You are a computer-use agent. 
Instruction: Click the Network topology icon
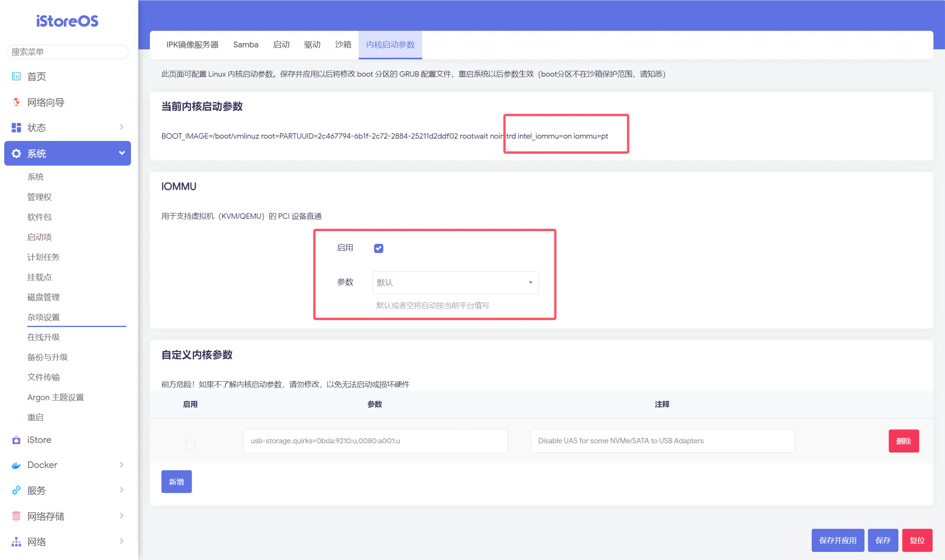(16, 542)
